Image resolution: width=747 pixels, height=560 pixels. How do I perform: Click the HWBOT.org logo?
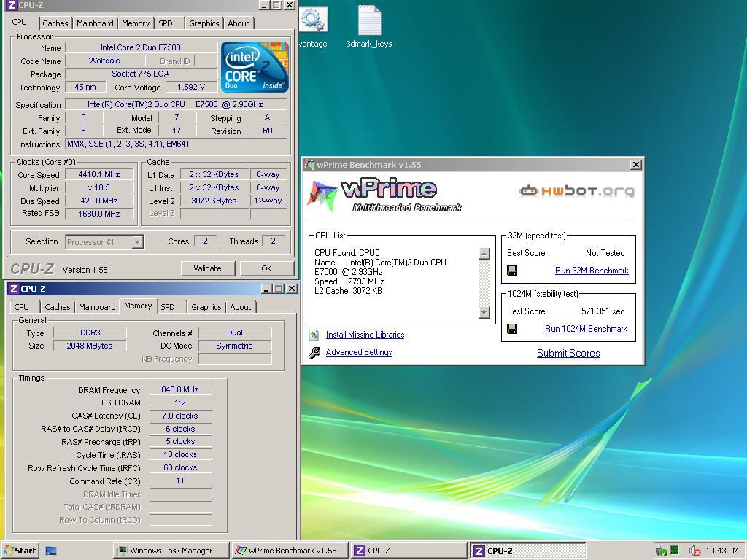pos(576,191)
